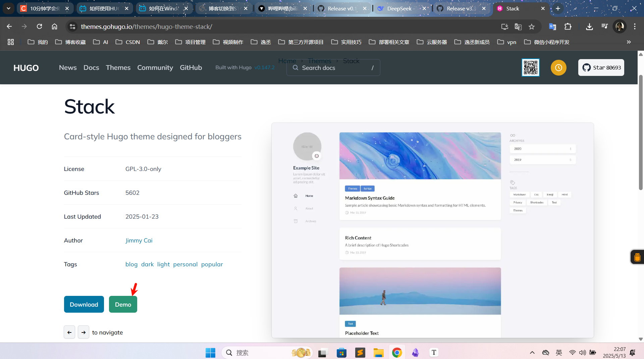Close the Stack browser tab
The height and width of the screenshot is (359, 644).
tap(543, 8)
